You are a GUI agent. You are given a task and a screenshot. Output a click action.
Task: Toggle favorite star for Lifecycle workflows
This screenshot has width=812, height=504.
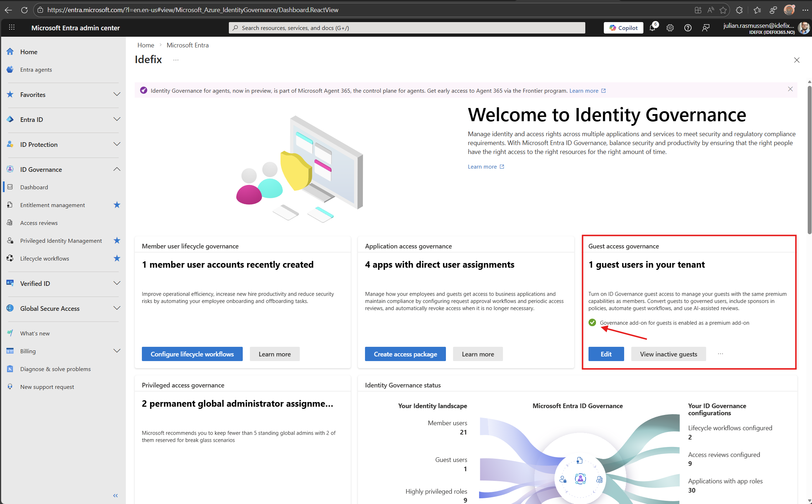pyautogui.click(x=117, y=258)
